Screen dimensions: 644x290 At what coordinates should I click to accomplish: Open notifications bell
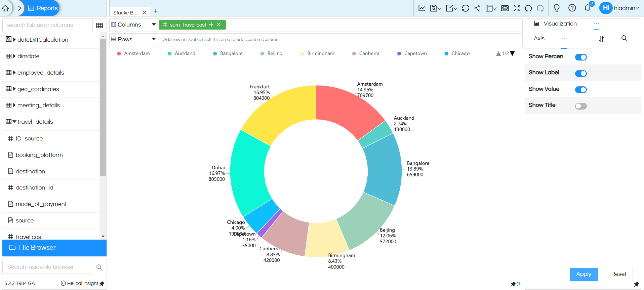(588, 8)
